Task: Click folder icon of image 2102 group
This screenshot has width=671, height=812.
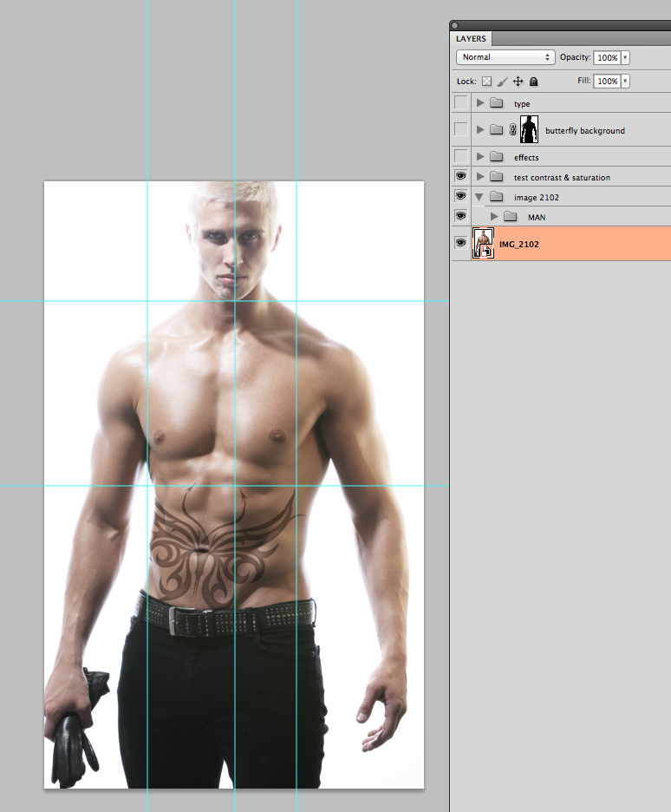Action: tap(497, 196)
